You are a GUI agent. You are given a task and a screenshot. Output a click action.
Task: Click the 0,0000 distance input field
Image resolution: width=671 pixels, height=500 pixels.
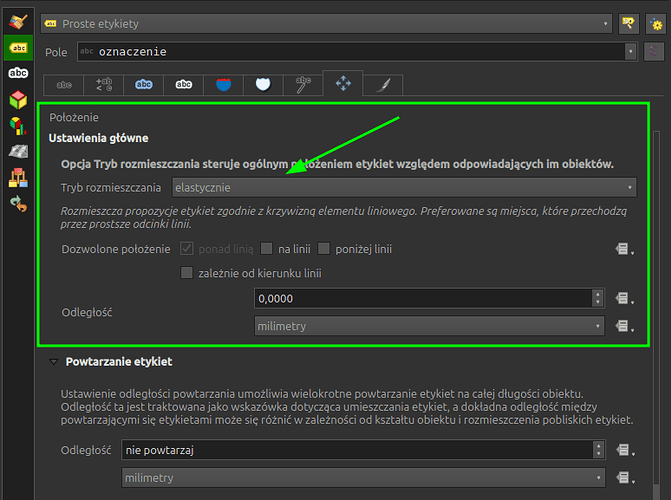(x=423, y=298)
